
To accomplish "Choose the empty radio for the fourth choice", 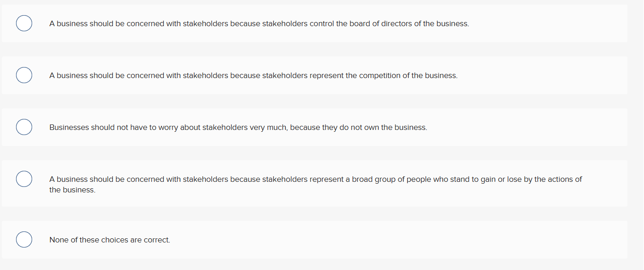I will [24, 179].
